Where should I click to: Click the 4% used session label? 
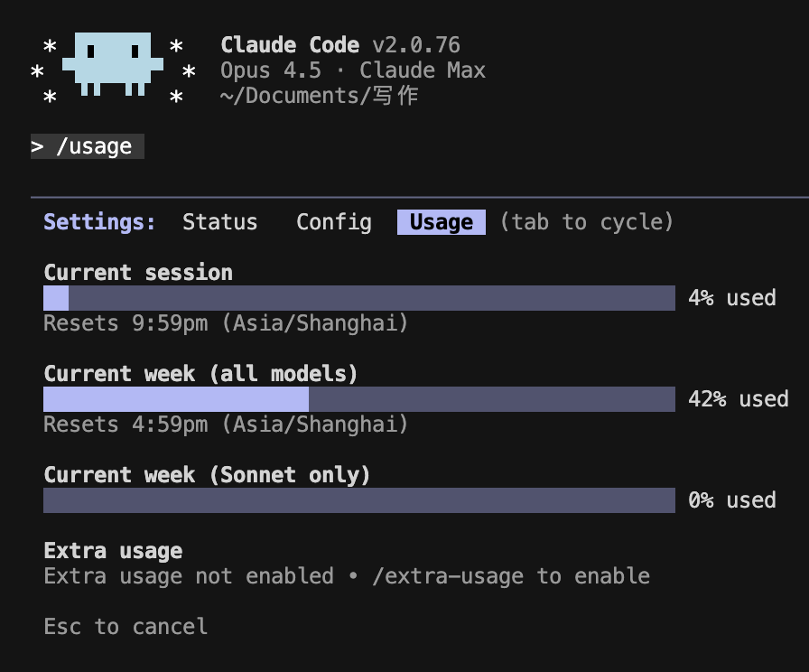pos(731,298)
